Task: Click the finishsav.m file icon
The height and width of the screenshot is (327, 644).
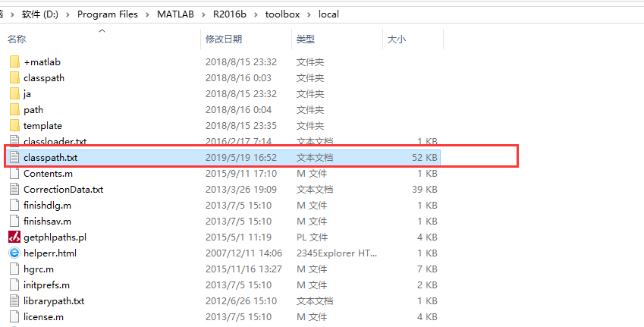Action: (14, 222)
